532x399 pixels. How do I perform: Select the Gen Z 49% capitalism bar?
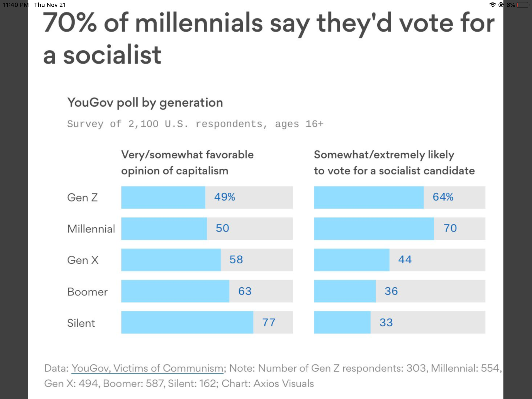pos(163,198)
